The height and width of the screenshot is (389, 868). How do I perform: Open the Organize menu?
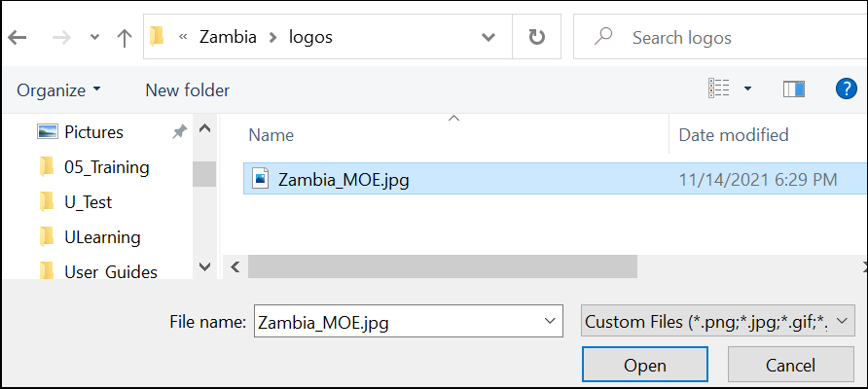58,89
